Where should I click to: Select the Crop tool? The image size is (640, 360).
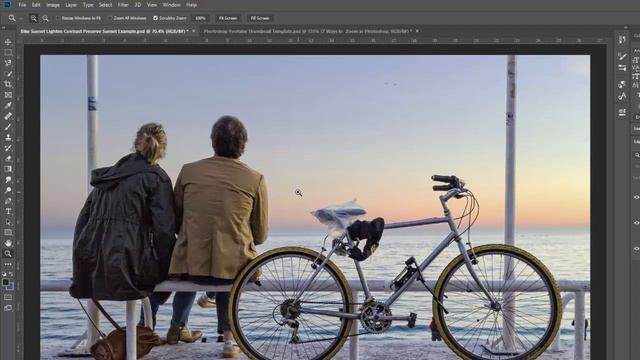pos(8,84)
